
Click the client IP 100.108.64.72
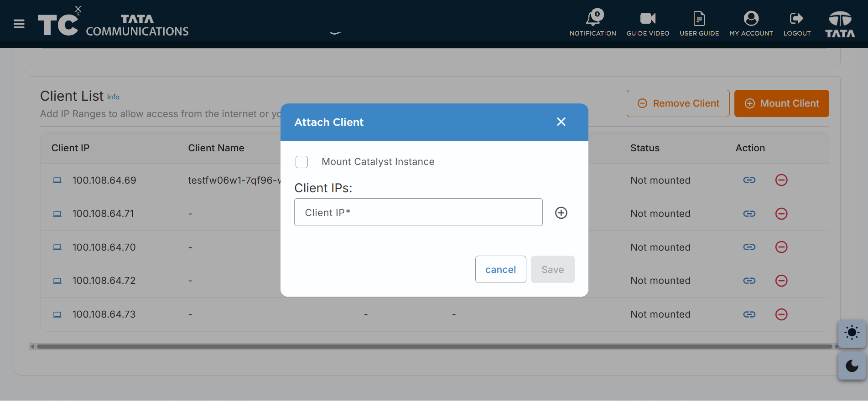point(104,281)
